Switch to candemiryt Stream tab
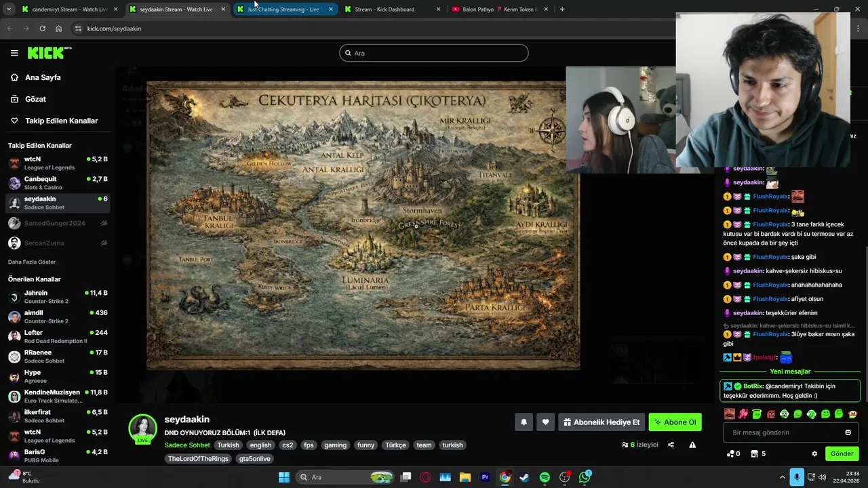Screen dimensions: 868x488 (70, 9)
